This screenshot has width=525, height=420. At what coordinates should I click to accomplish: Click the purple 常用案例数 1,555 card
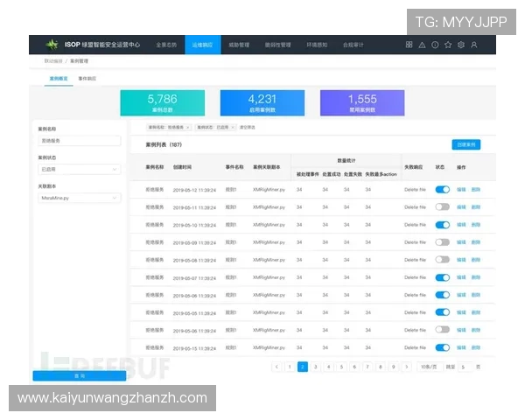(x=362, y=103)
